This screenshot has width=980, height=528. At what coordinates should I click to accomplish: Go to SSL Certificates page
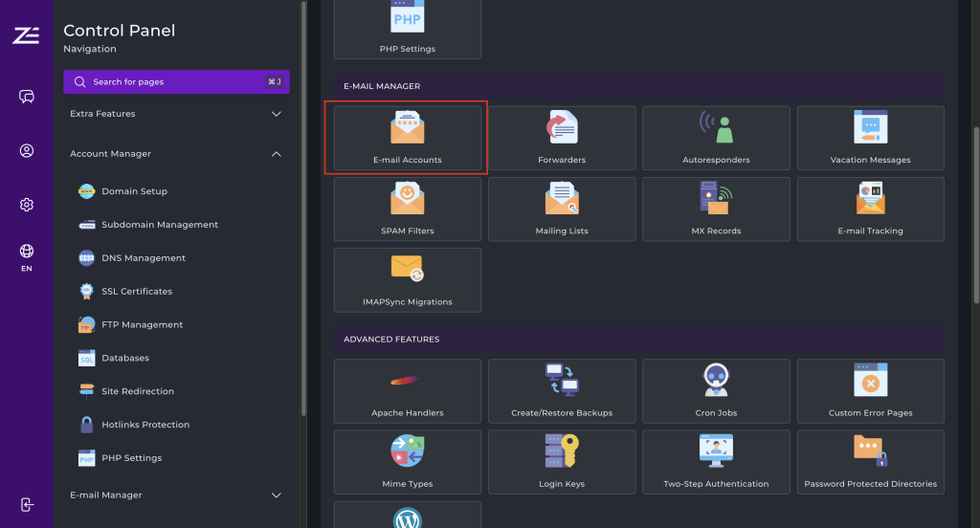point(137,292)
